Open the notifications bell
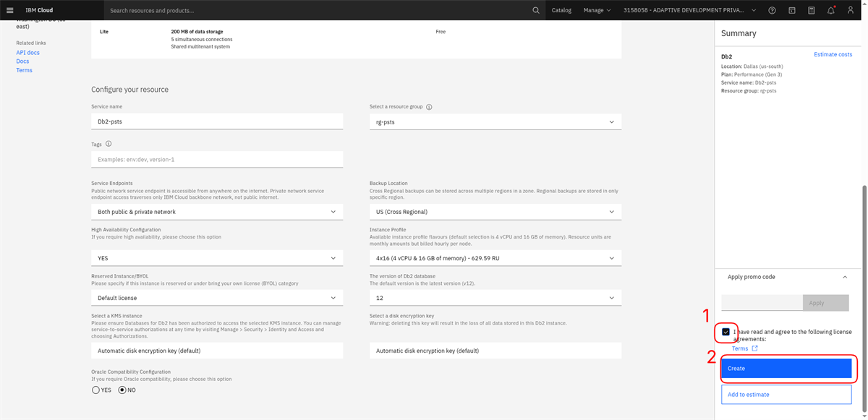868x420 pixels. 831,10
